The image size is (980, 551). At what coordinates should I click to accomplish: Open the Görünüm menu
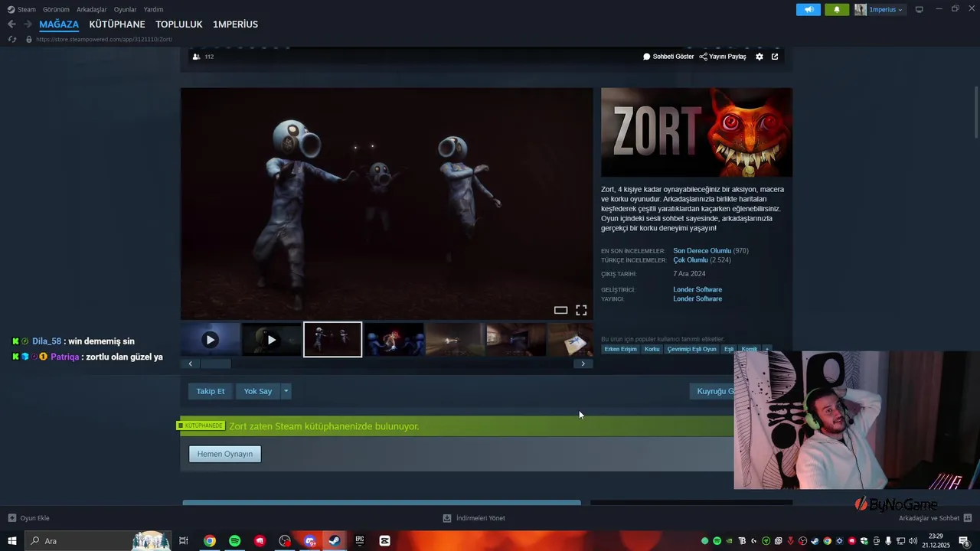pos(56,9)
